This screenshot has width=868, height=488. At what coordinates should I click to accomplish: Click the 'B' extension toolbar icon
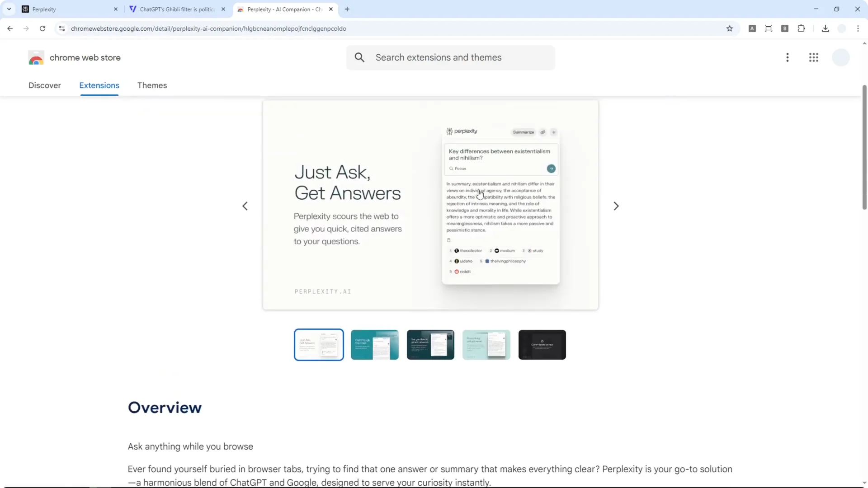785,28
